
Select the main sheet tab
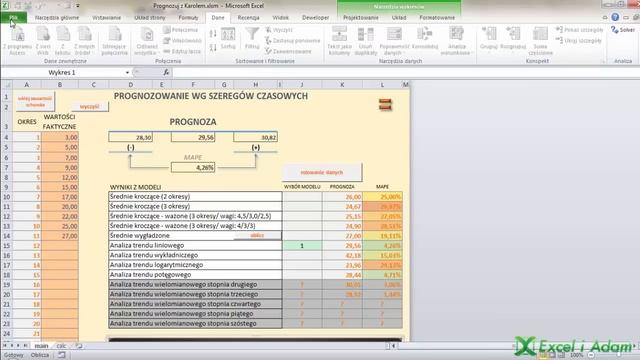tap(41, 346)
